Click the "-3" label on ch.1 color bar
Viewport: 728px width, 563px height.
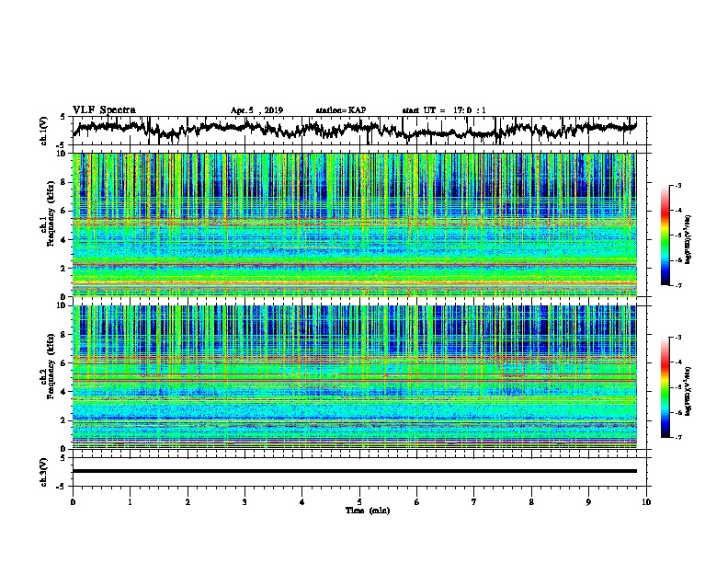678,186
